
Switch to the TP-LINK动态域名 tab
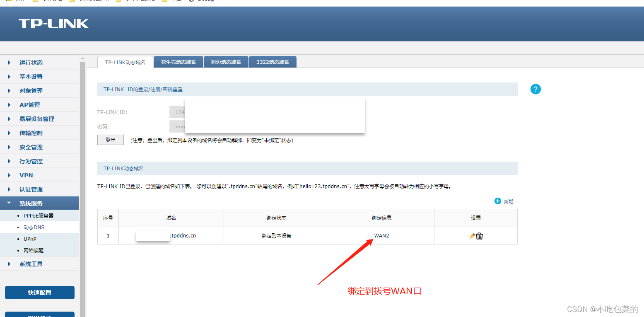pyautogui.click(x=125, y=62)
